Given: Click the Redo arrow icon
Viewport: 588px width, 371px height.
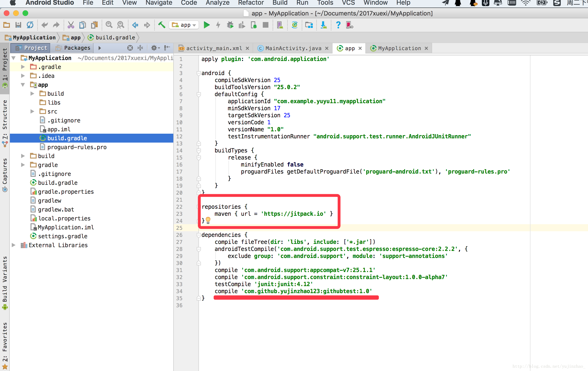Looking at the screenshot, I should click(x=56, y=25).
